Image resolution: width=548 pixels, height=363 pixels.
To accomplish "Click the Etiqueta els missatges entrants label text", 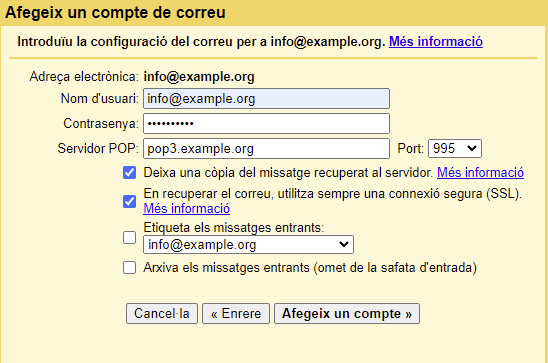I will [x=233, y=228].
